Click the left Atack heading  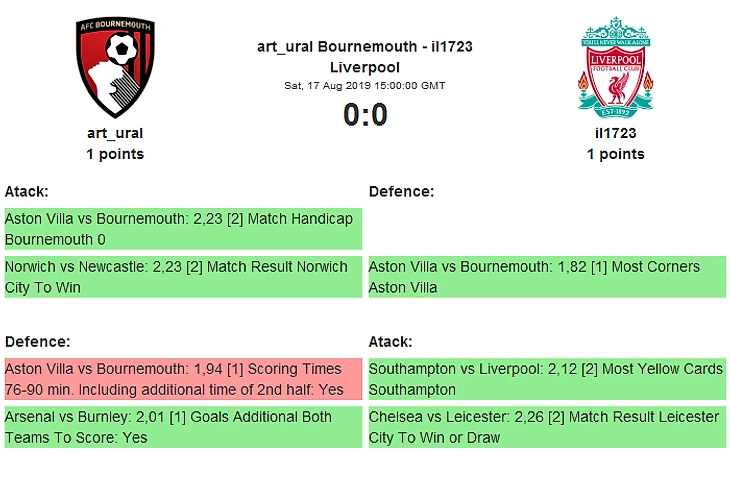(x=27, y=191)
